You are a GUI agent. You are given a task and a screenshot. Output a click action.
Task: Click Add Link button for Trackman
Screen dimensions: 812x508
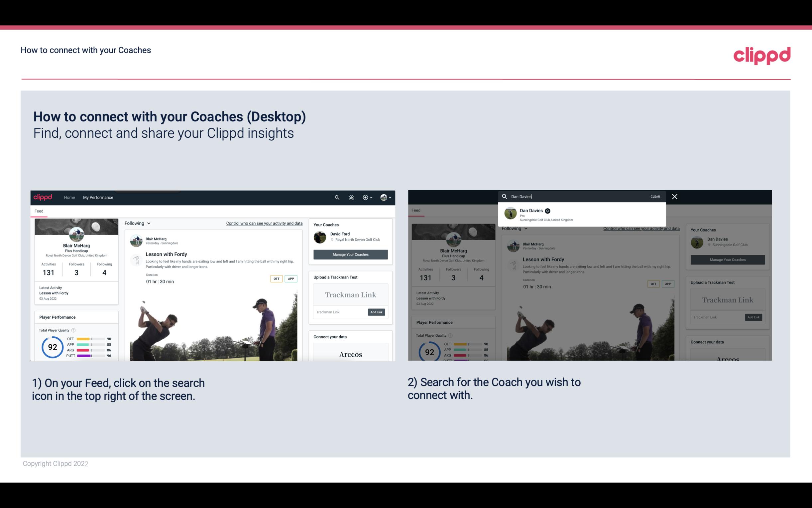[377, 312]
